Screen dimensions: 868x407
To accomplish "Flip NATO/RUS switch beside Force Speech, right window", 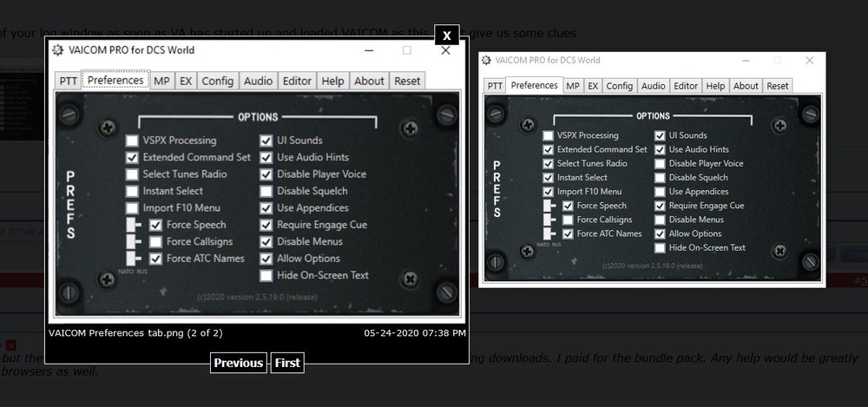I will click(549, 206).
